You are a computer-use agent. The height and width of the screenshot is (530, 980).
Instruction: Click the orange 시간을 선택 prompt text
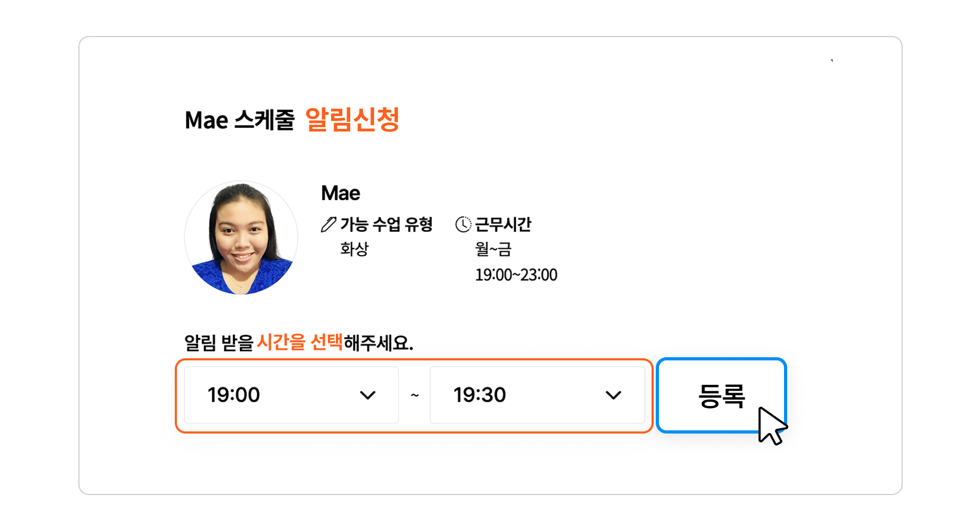click(300, 342)
